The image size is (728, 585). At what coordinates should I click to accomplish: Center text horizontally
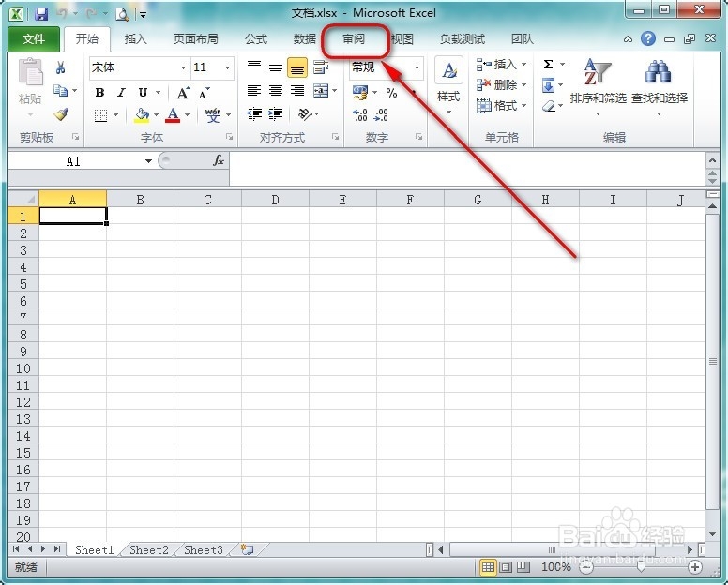[276, 90]
